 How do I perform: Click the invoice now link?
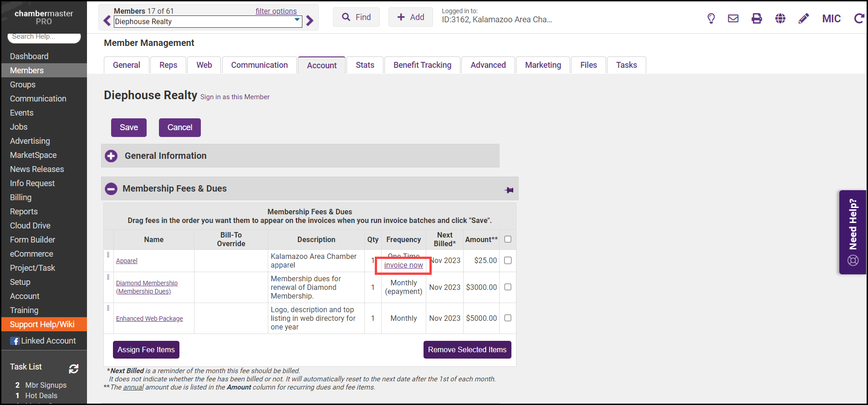coord(403,265)
